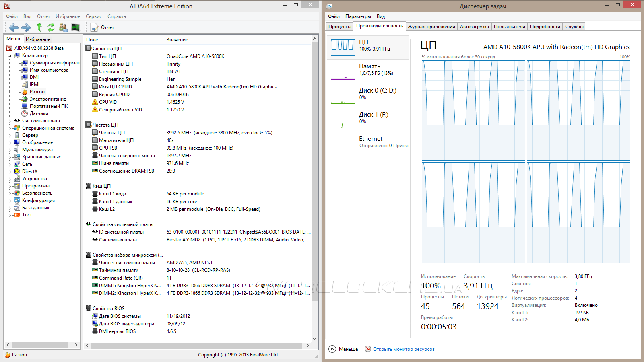Click the Портативный ПК laptop icon
The image size is (644, 362).
tap(25, 106)
